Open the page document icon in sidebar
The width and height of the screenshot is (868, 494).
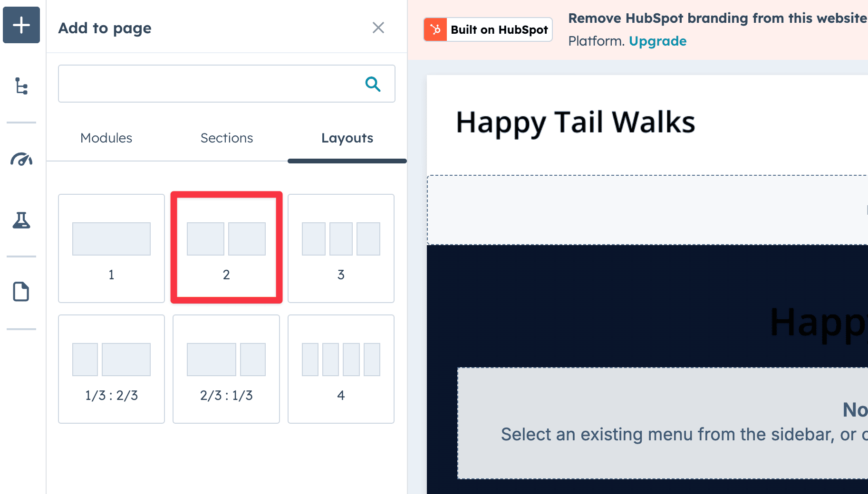pyautogui.click(x=21, y=292)
